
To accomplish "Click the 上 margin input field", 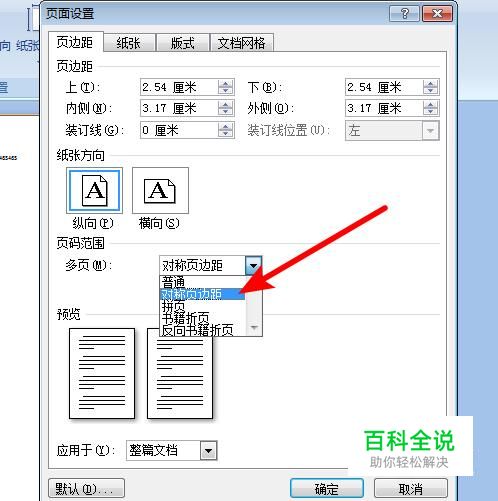I will click(179, 87).
